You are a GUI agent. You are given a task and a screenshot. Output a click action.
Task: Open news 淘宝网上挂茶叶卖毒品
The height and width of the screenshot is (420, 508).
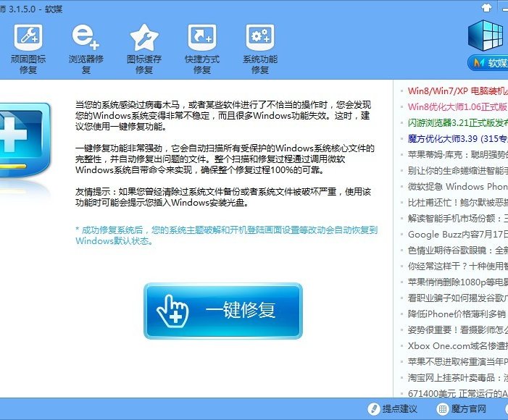458,377
